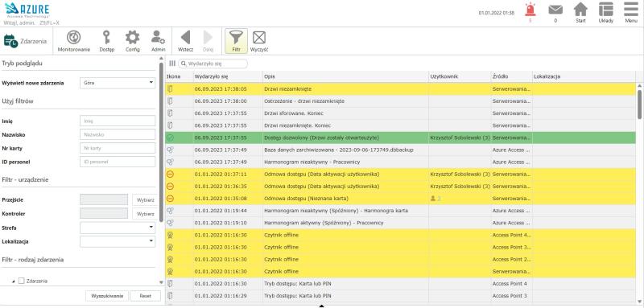Open the Strefa dropdown
This screenshot has width=644, height=308.
[118, 228]
